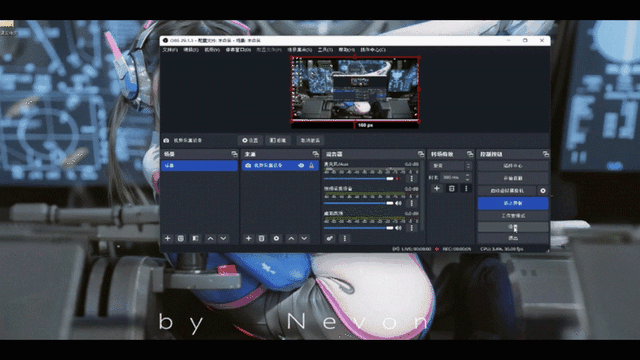
Task: Click the Exit button in Controls
Action: point(513,238)
